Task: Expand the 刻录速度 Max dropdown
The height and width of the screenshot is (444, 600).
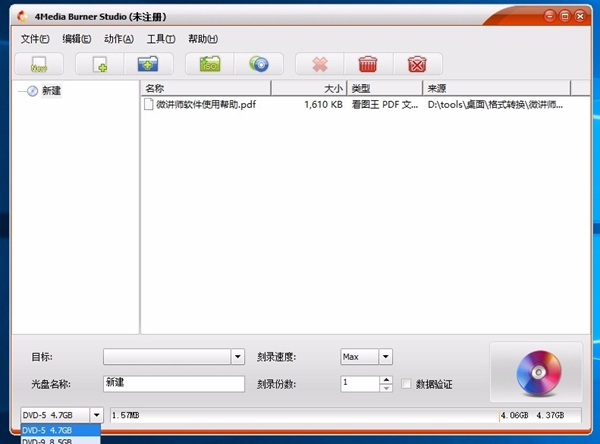Action: [x=386, y=357]
